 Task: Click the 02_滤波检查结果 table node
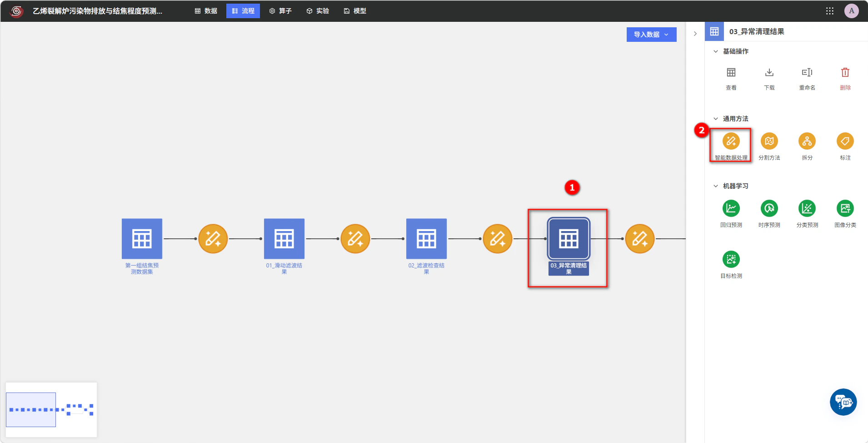coord(426,239)
